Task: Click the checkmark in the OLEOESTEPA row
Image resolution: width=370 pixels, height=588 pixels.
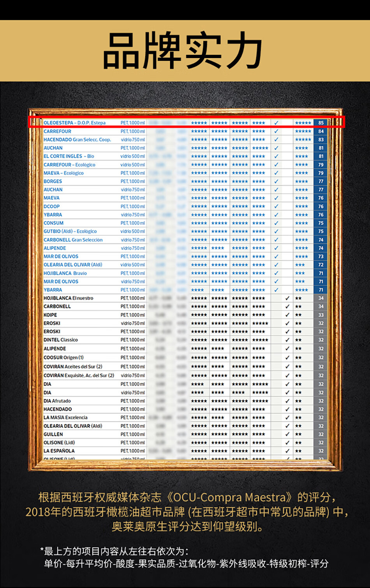Action: (276, 123)
